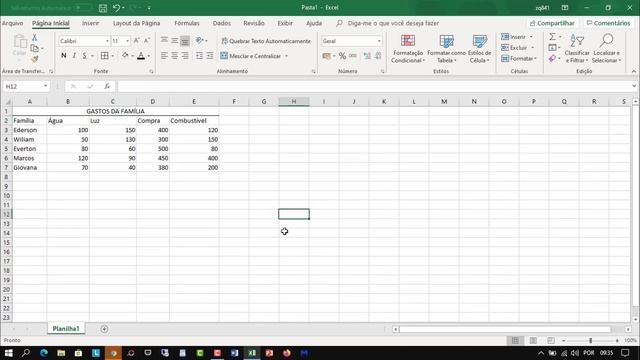Viewport: 640px width, 360px height.
Task: Apply fill color bucket
Action: coord(125,56)
